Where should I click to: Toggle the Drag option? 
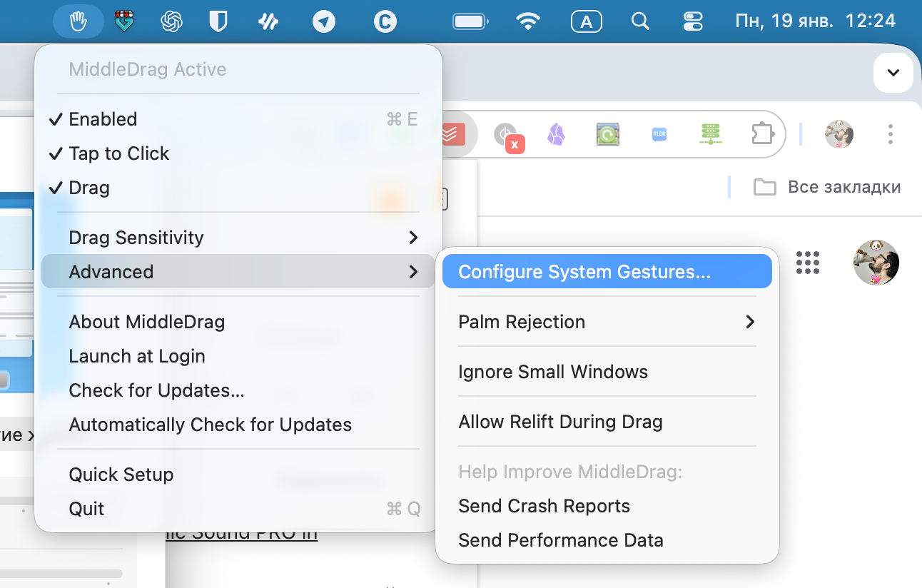pos(238,188)
